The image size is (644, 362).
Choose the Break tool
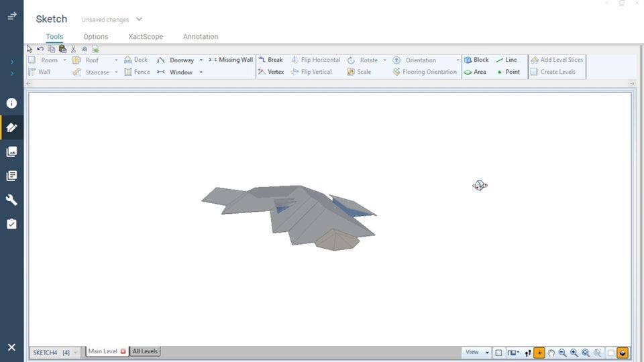[x=271, y=60]
